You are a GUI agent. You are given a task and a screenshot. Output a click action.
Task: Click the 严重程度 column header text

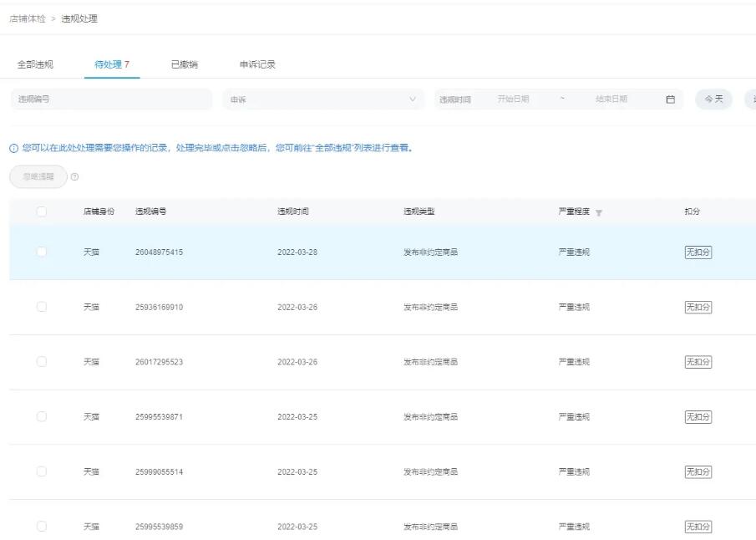click(x=574, y=211)
